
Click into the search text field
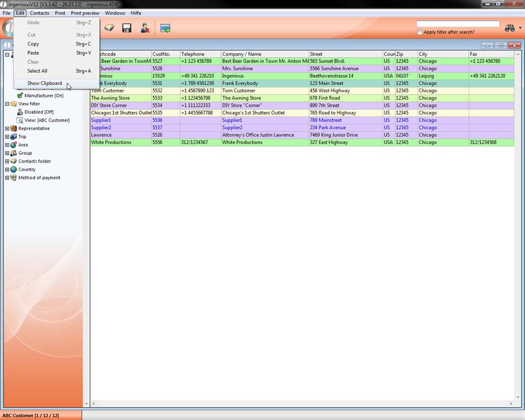pyautogui.click(x=457, y=24)
